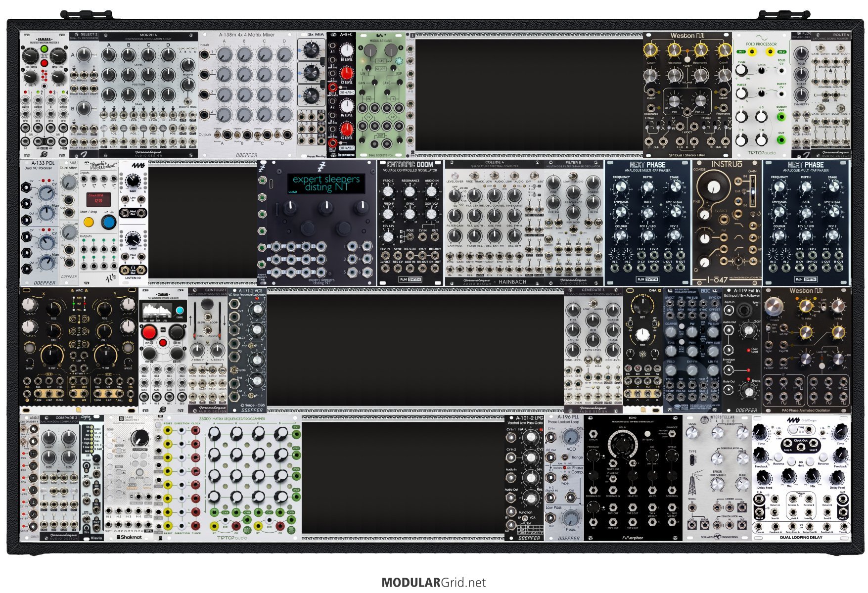Click the green button on the Samara module
This screenshot has height=593, width=868.
[44, 49]
